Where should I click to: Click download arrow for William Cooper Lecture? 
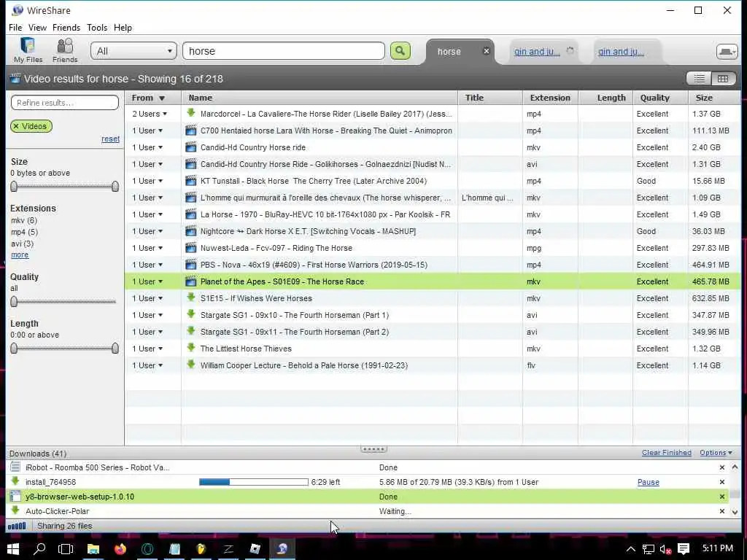point(191,365)
